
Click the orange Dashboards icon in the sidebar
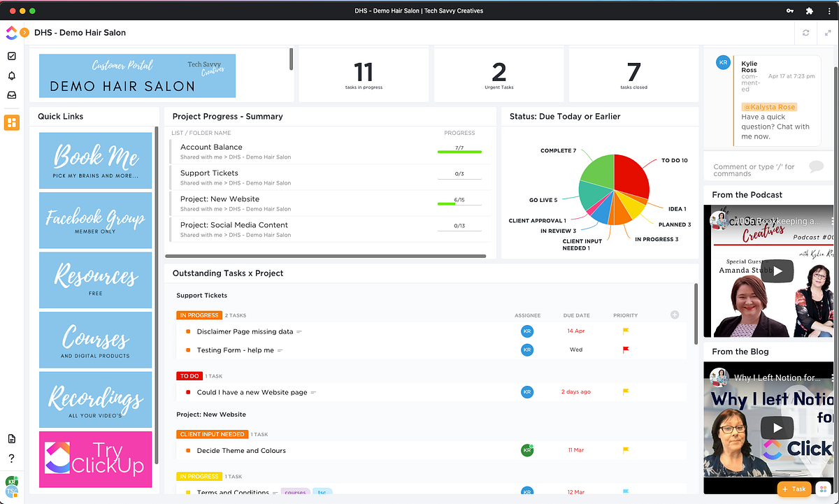[x=11, y=123]
